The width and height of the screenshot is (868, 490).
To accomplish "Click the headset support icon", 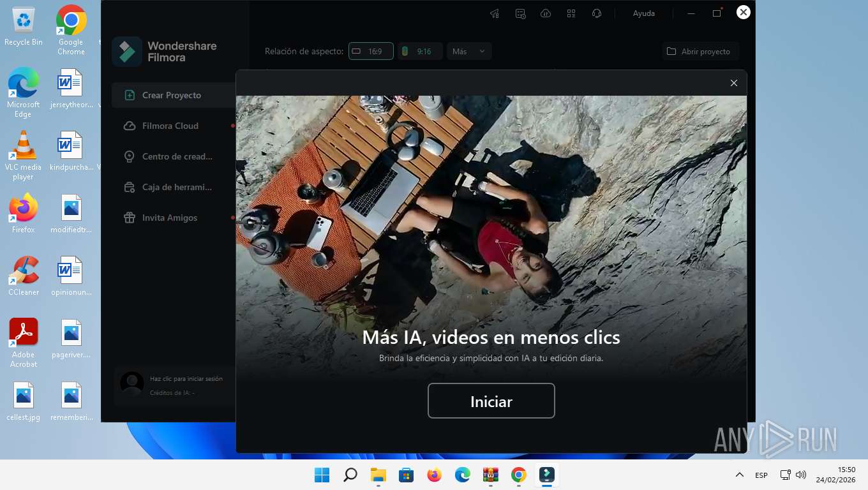I will click(x=597, y=13).
